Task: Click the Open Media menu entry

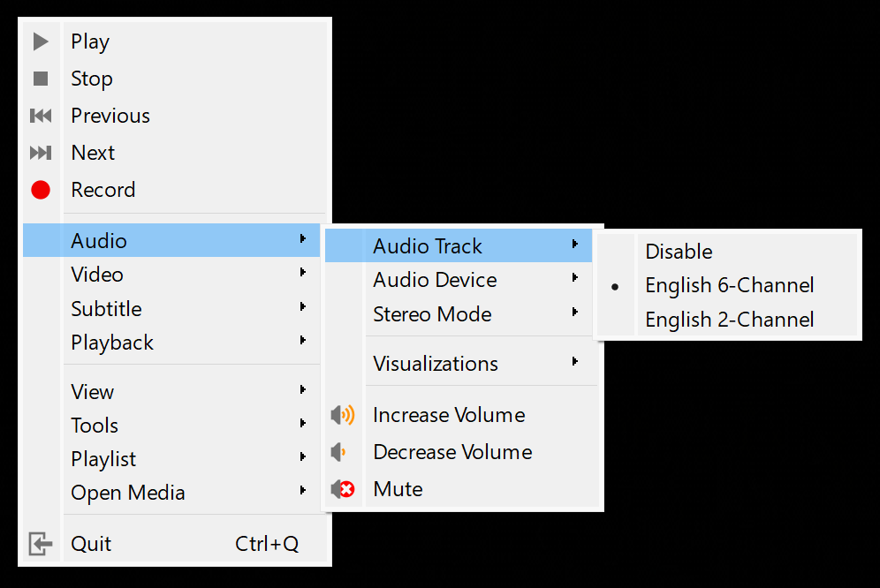Action: [128, 493]
